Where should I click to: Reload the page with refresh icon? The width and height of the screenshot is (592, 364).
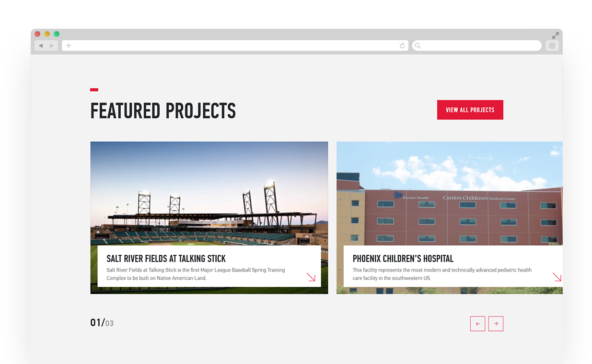(x=402, y=45)
